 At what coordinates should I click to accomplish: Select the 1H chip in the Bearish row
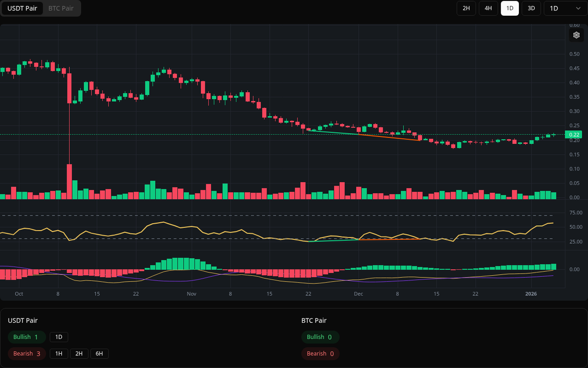point(58,353)
